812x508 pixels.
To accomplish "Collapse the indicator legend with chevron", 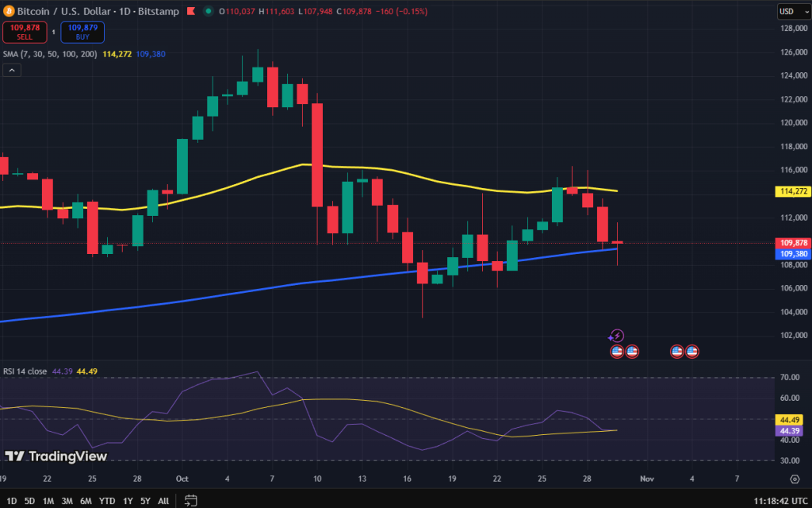I will pos(11,70).
